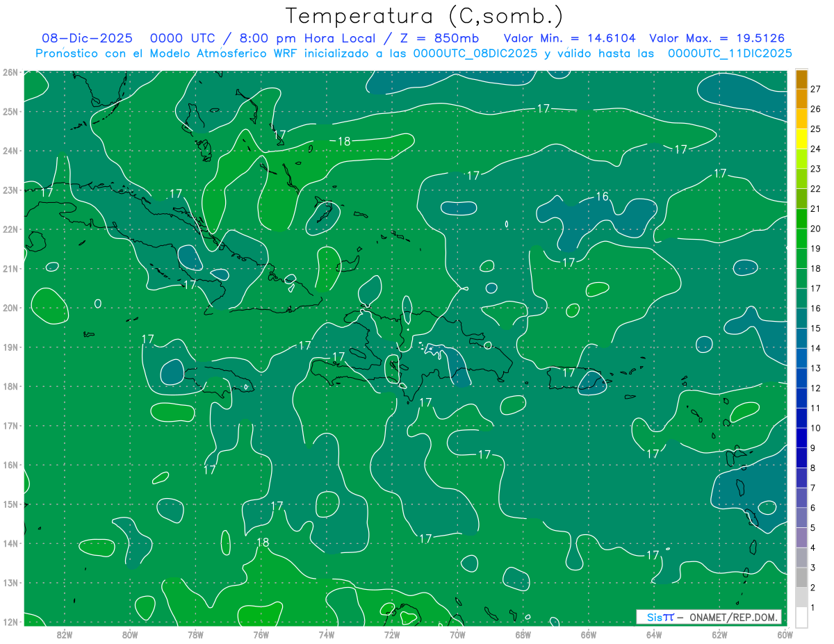Click the "0000UTC_11DIC2025" valid-until timestamp

click(x=730, y=53)
